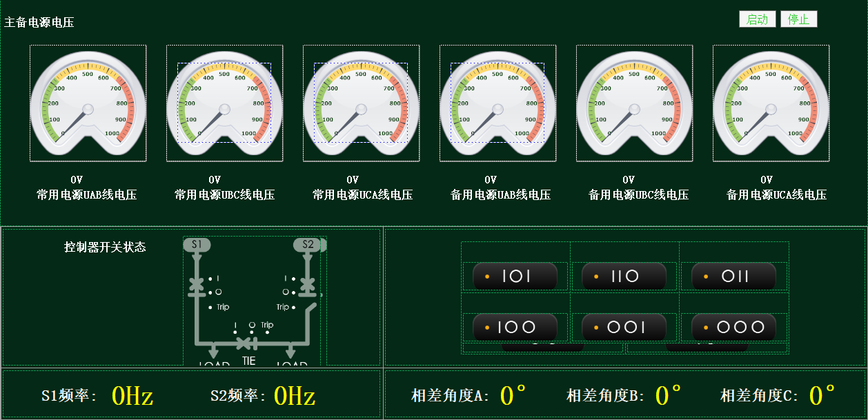Click the S2 breaker I indicator dot
Screen dimensions: 868x420
[293, 279]
